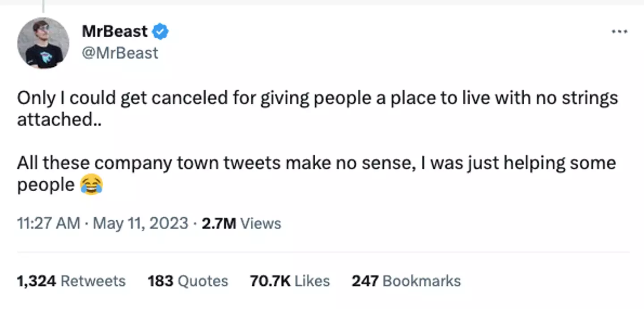Click the bold MrBeast display name
The width and height of the screenshot is (644, 309).
coord(114,31)
